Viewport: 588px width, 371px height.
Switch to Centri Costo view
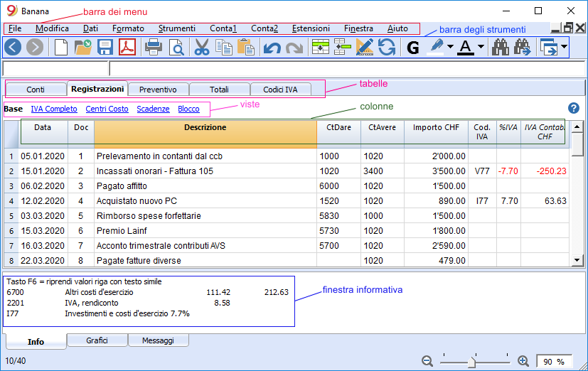pyautogui.click(x=107, y=109)
